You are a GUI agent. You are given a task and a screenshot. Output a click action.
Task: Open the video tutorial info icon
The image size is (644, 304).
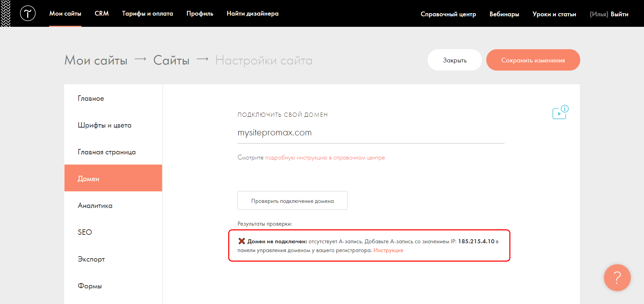tap(560, 113)
